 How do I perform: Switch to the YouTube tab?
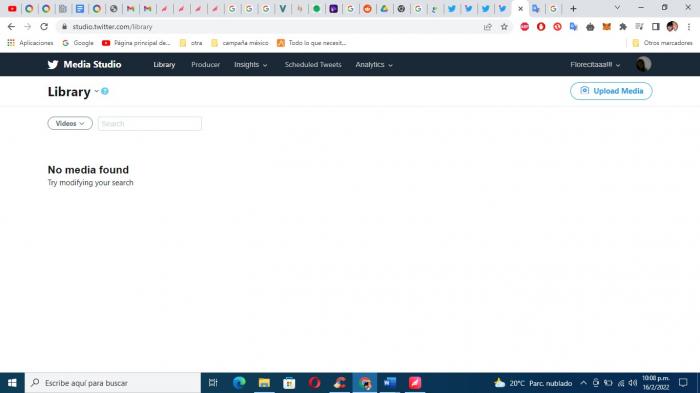point(12,8)
